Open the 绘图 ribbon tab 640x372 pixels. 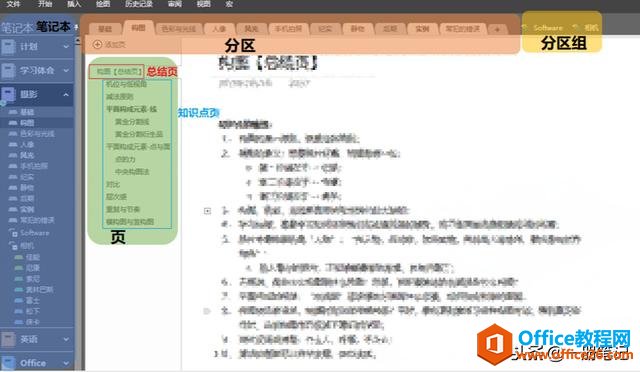[103, 4]
